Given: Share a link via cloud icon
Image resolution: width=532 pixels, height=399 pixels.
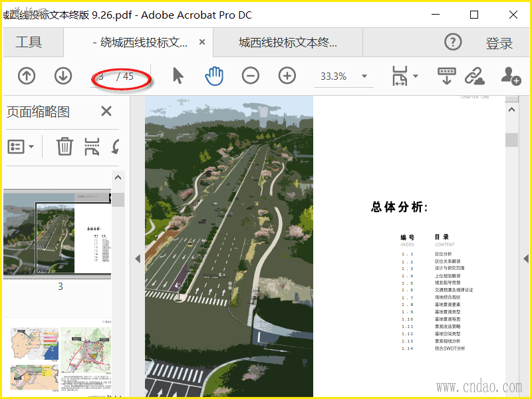Looking at the screenshot, I should pyautogui.click(x=474, y=76).
